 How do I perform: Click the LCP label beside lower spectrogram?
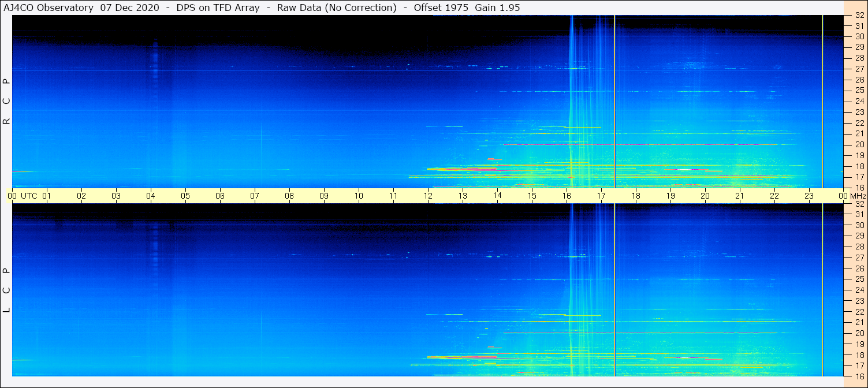(7, 290)
